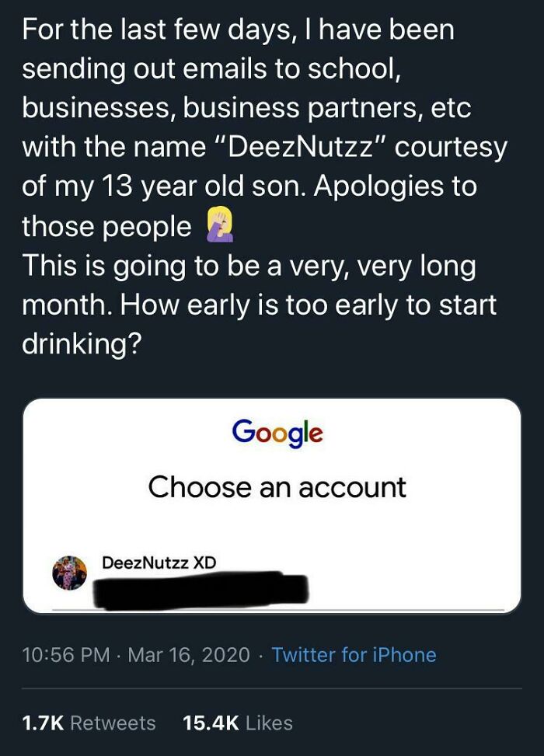Click the facepalm emoji in tweet text

click(x=220, y=225)
